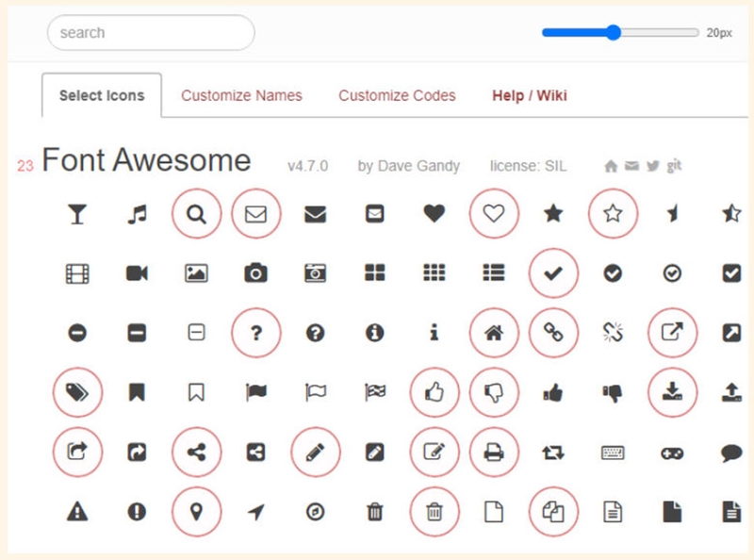Deselect the plain question mark icon
Image resolution: width=754 pixels, height=560 pixels.
pos(255,333)
